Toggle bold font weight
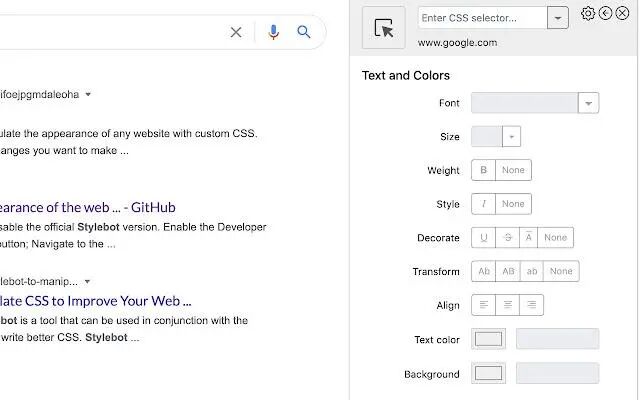This screenshot has width=640, height=400. pyautogui.click(x=484, y=170)
